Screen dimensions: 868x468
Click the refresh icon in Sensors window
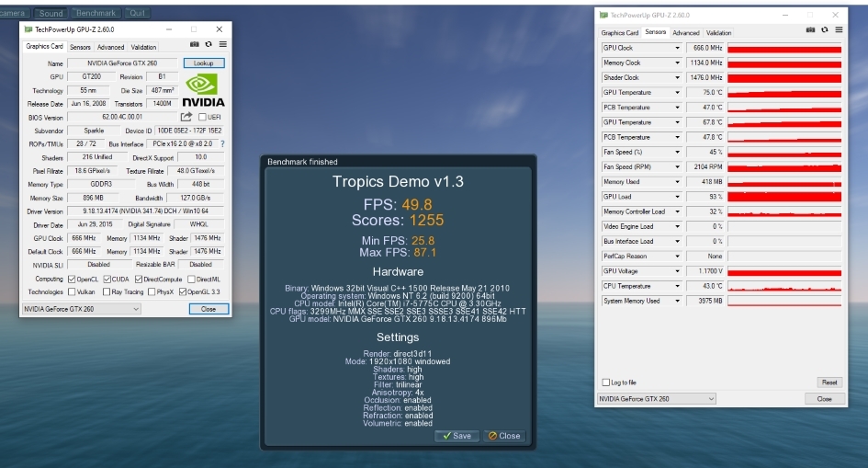click(825, 30)
